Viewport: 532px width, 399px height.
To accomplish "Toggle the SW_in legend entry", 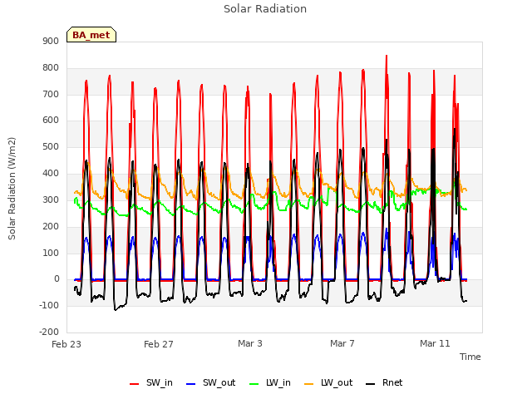I will [151, 382].
